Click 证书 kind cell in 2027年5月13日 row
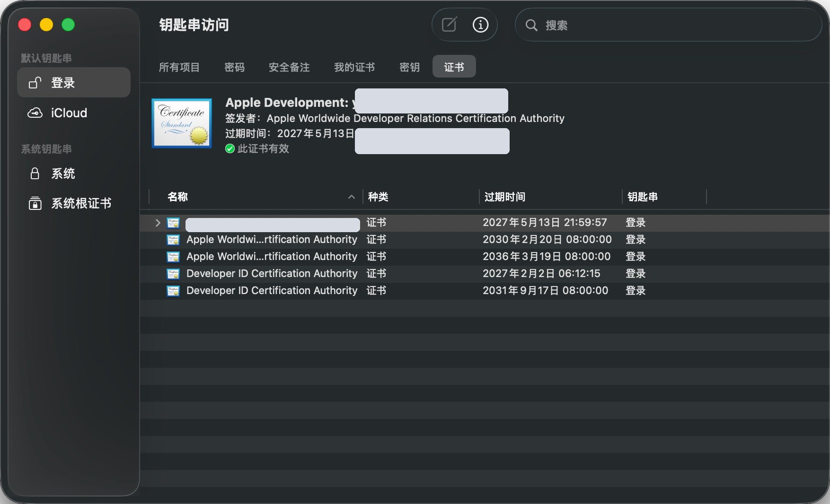 click(x=377, y=223)
